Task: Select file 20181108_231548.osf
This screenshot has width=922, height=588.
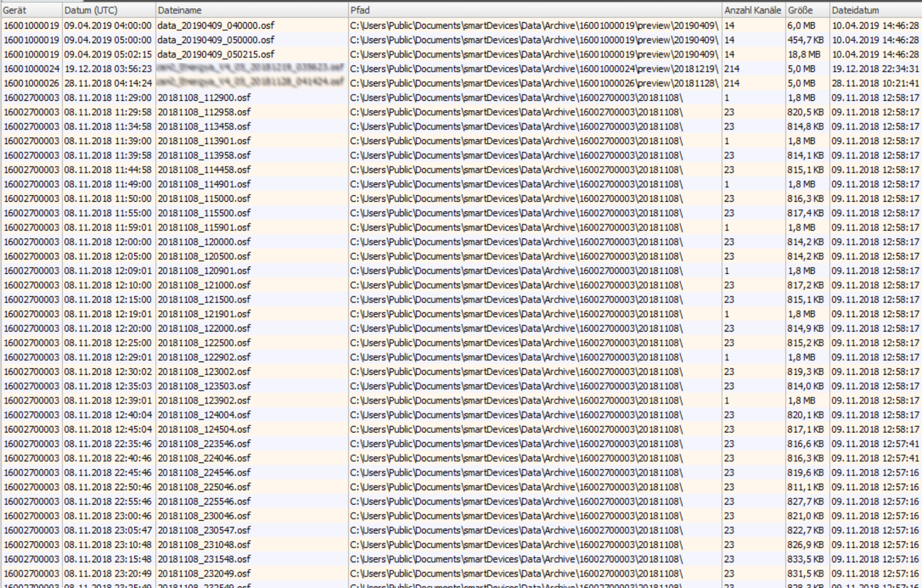Action: (x=204, y=559)
